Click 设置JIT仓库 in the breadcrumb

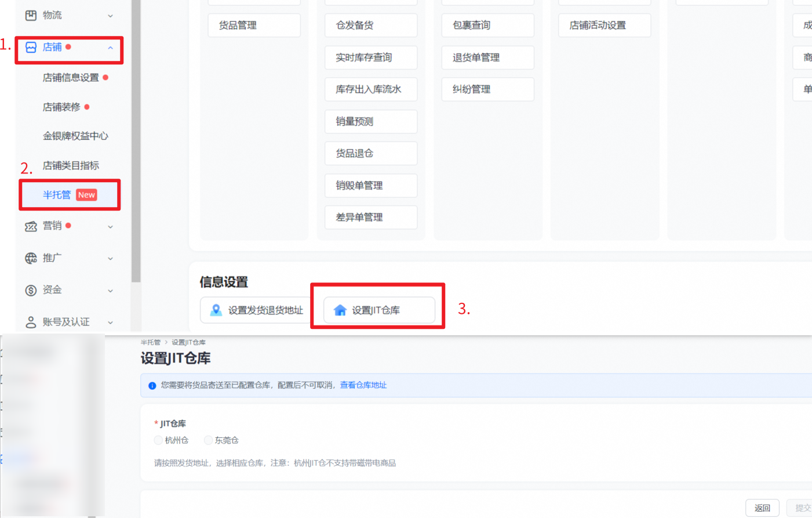pos(188,342)
